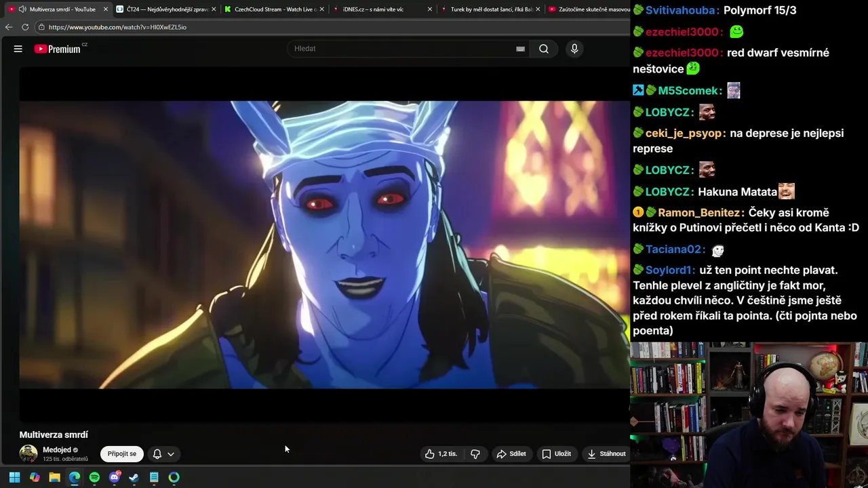Open File Explorer from the taskbar
This screenshot has width=868, height=488.
pos(54,477)
